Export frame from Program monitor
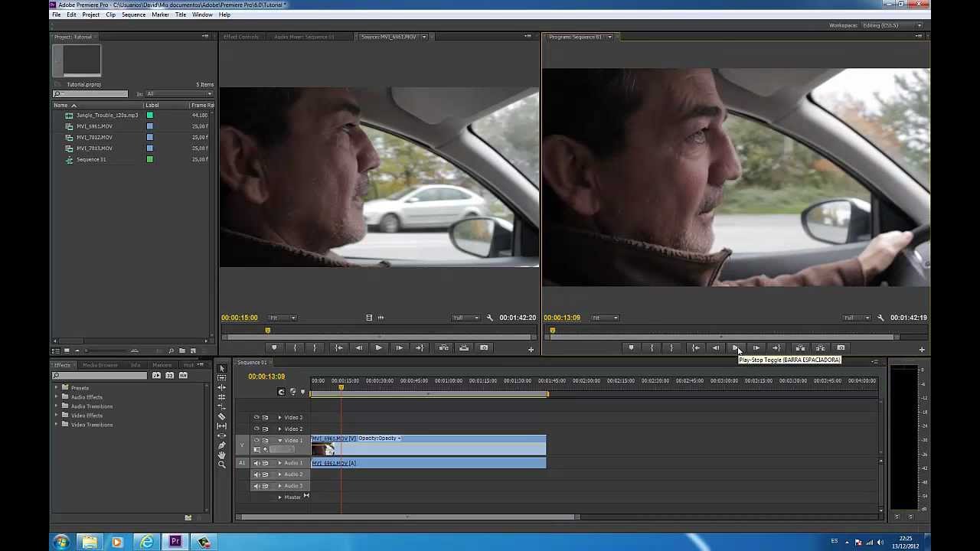980x551 pixels. [x=841, y=348]
